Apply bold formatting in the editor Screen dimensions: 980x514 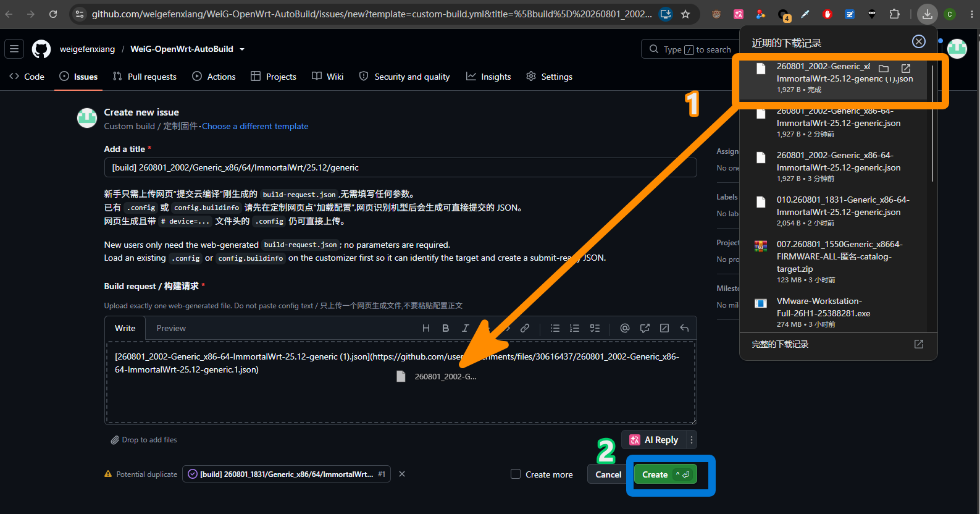(x=445, y=328)
